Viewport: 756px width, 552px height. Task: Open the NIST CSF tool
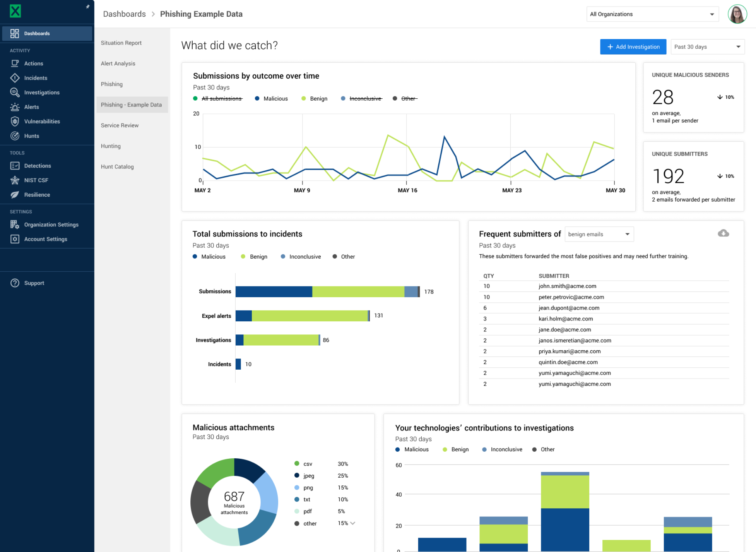[15, 180]
